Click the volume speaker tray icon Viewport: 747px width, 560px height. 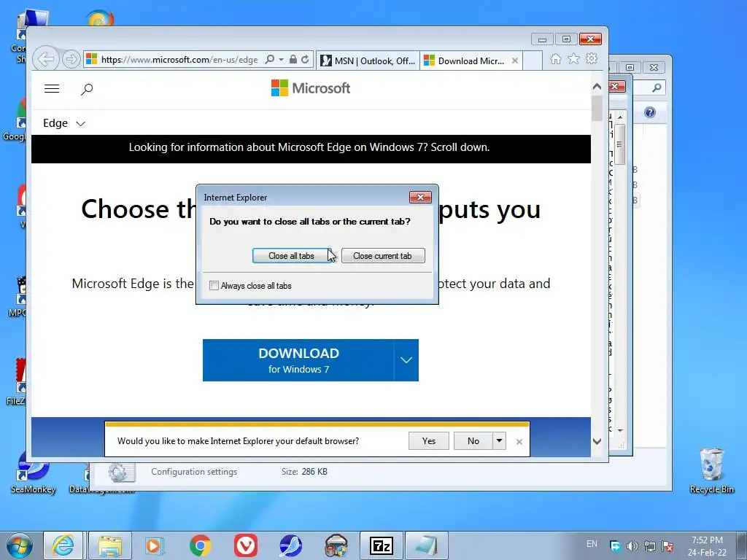coord(632,546)
